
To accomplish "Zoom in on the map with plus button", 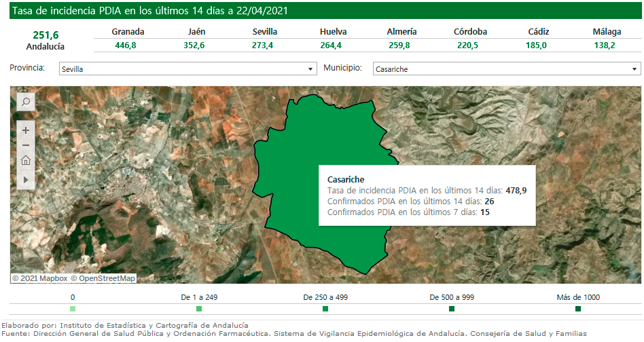I will [x=26, y=130].
